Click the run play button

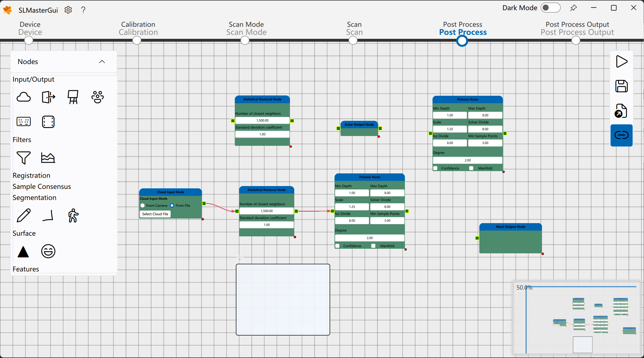pyautogui.click(x=621, y=62)
